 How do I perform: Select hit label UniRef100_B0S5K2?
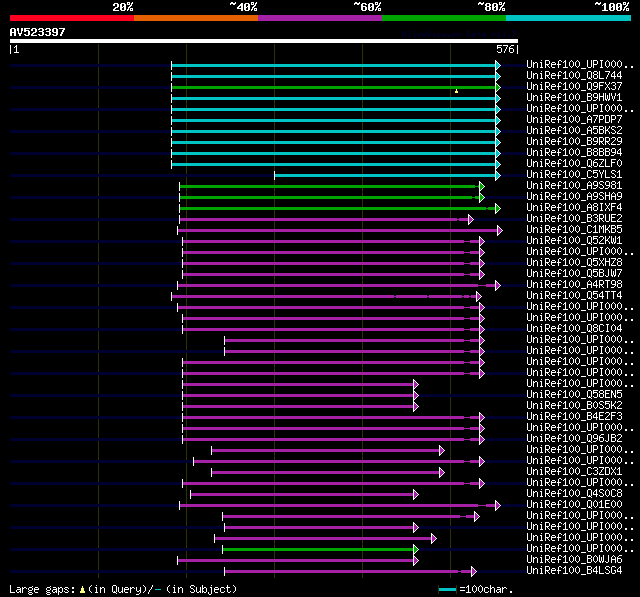click(574, 406)
